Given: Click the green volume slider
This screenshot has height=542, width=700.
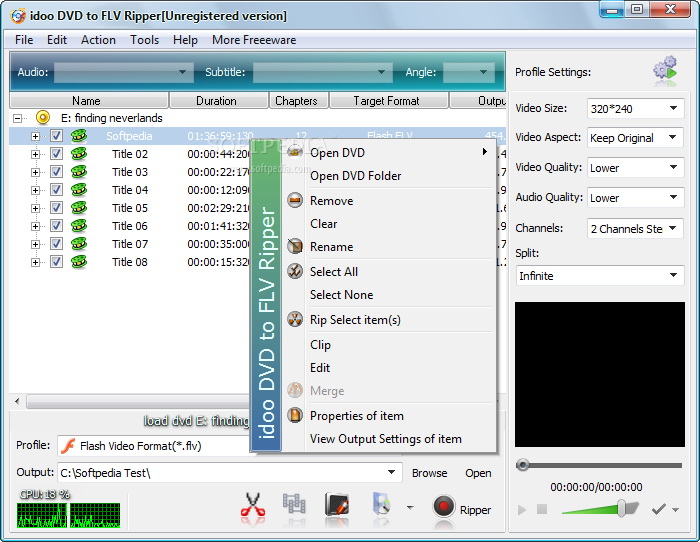Looking at the screenshot, I should (x=600, y=508).
